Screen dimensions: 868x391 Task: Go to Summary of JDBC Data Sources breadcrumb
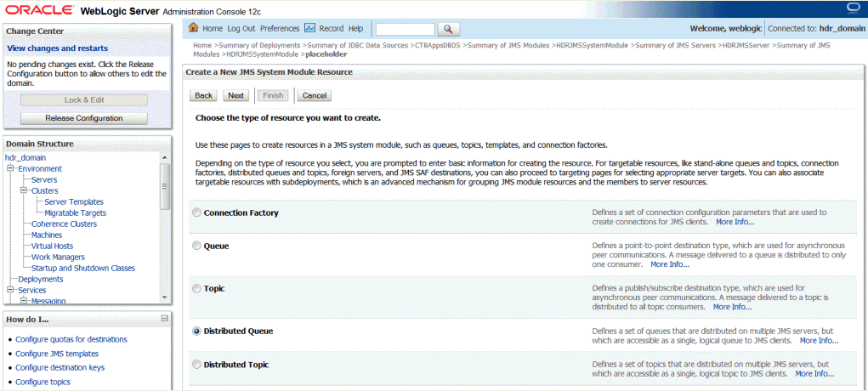(x=358, y=45)
